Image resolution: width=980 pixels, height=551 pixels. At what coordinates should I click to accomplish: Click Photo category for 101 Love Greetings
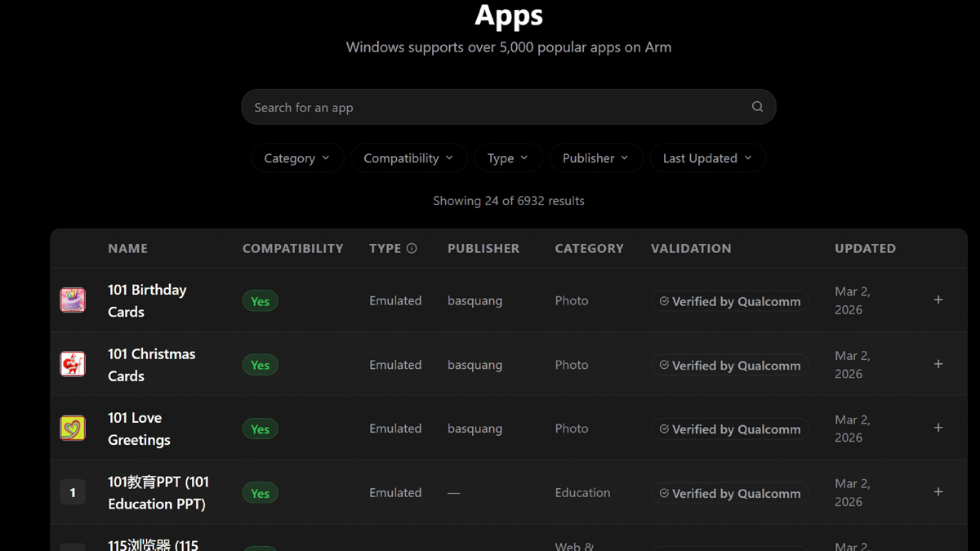(572, 428)
